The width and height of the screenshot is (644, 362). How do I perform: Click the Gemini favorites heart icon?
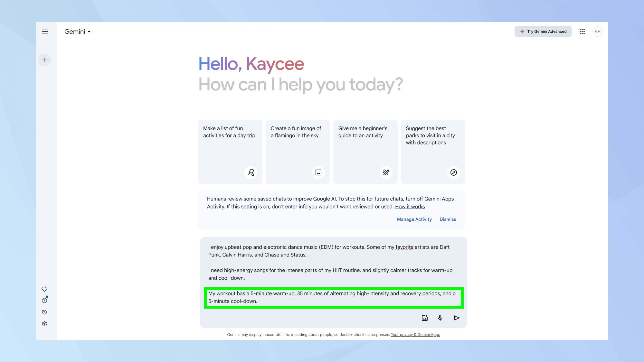coord(44,289)
